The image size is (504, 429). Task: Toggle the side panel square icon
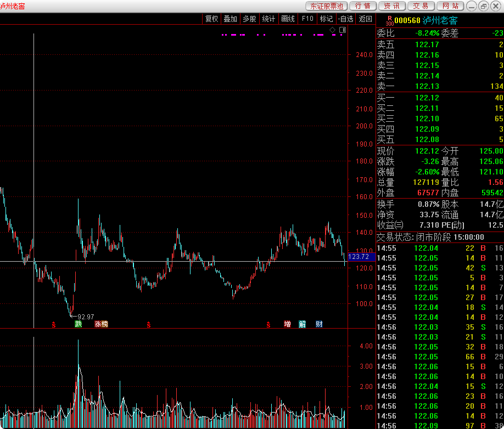pos(343,30)
